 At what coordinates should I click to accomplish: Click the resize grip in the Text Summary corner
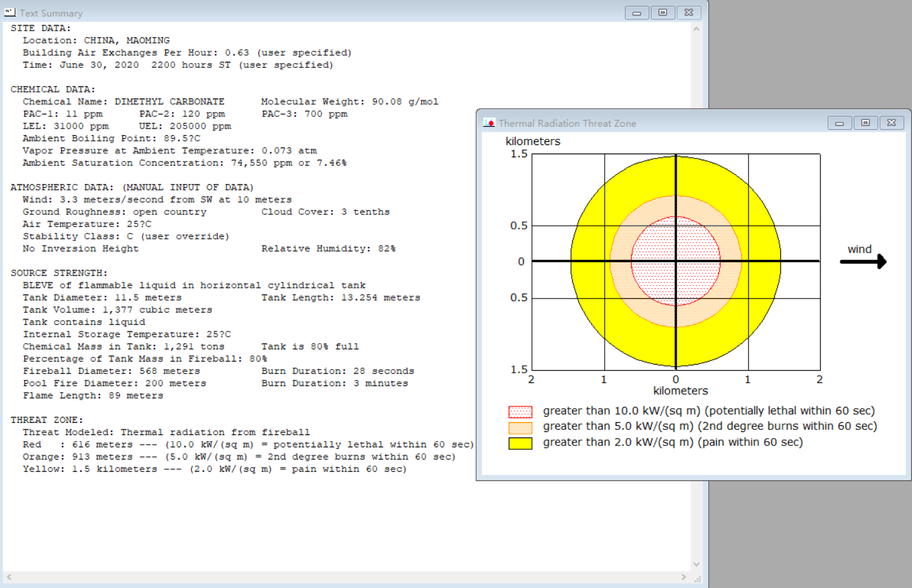point(697,578)
